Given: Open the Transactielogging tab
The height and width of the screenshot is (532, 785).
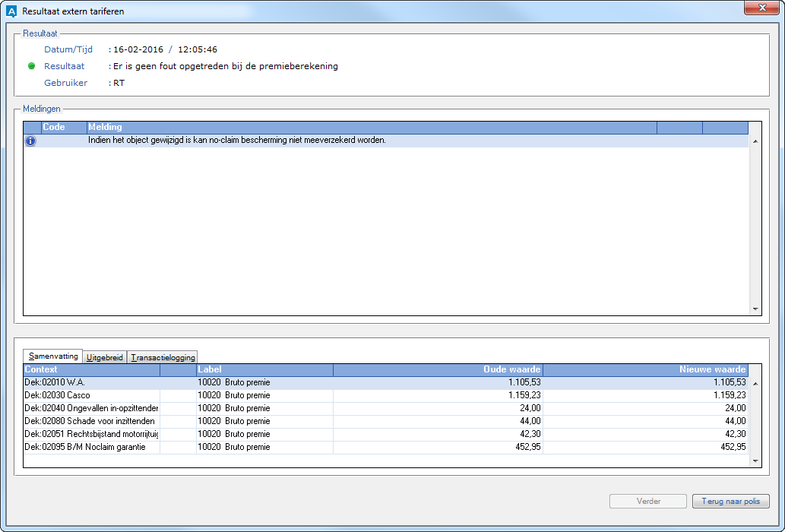Looking at the screenshot, I should [163, 357].
